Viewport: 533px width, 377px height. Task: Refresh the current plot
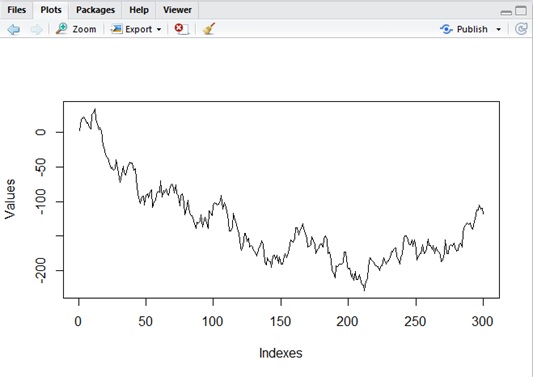click(x=521, y=29)
